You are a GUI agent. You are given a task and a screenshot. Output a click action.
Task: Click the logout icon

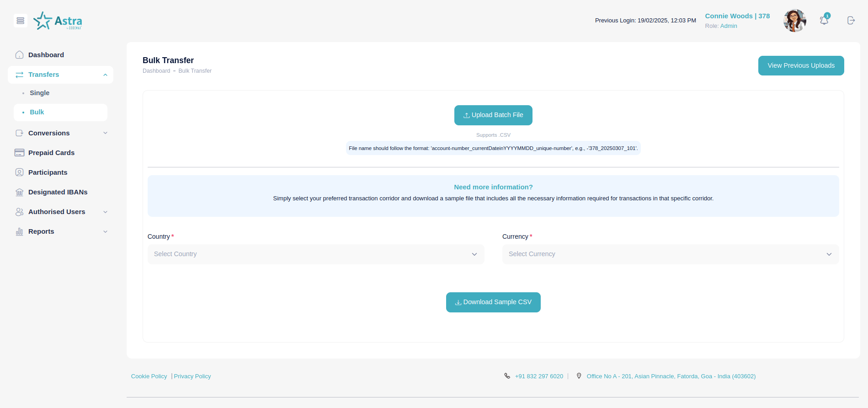point(851,21)
